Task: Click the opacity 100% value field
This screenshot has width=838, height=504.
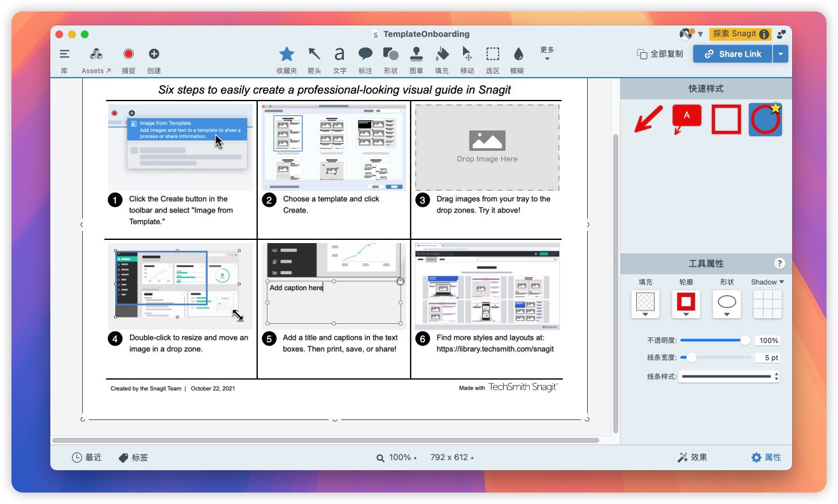Action: [x=767, y=340]
